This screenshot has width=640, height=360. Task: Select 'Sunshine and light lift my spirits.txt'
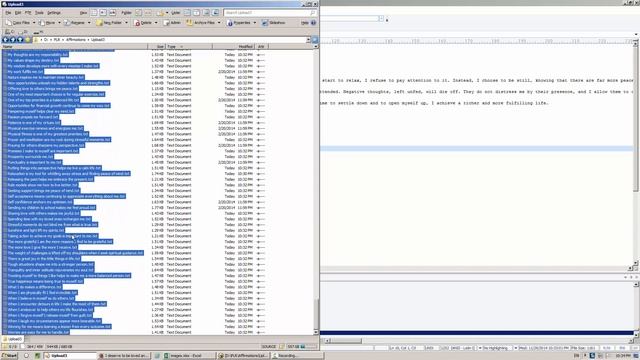[x=36, y=230]
